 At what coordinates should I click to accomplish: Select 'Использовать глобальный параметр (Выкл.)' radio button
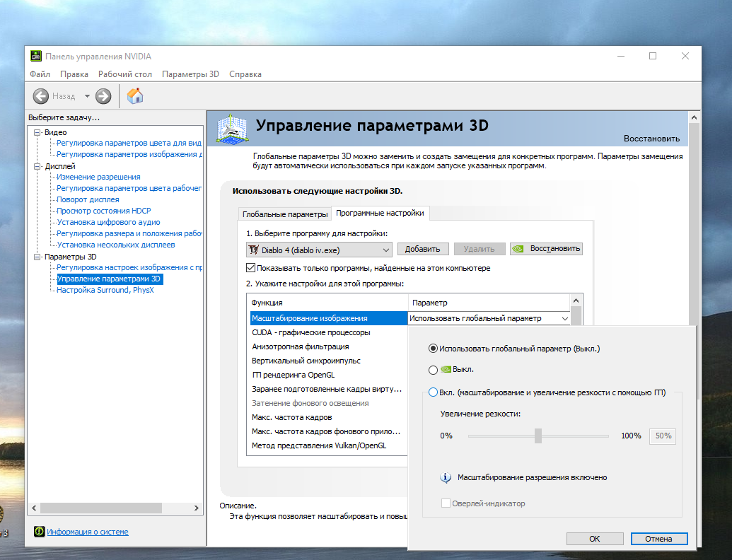pos(433,349)
